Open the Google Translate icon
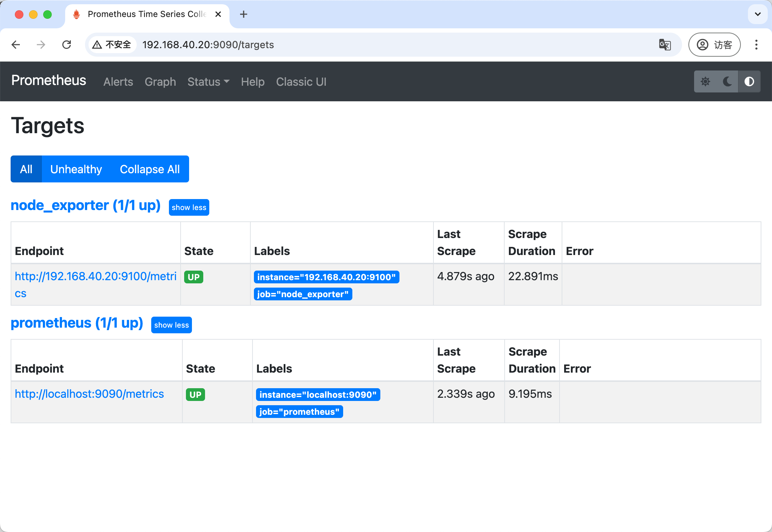The height and width of the screenshot is (532, 772). click(664, 45)
